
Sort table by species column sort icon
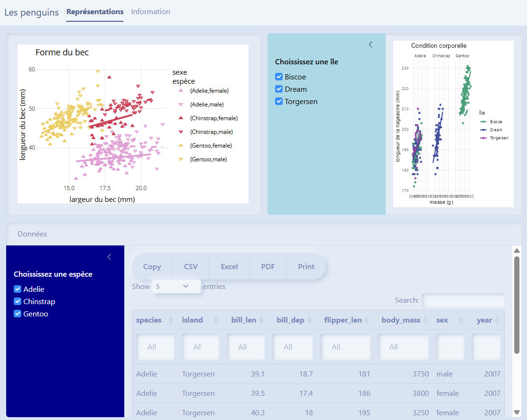pos(170,320)
